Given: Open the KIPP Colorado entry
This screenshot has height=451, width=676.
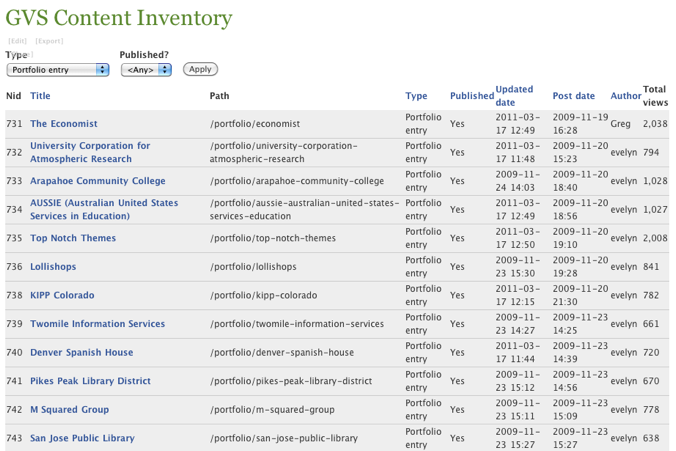Looking at the screenshot, I should coord(62,295).
